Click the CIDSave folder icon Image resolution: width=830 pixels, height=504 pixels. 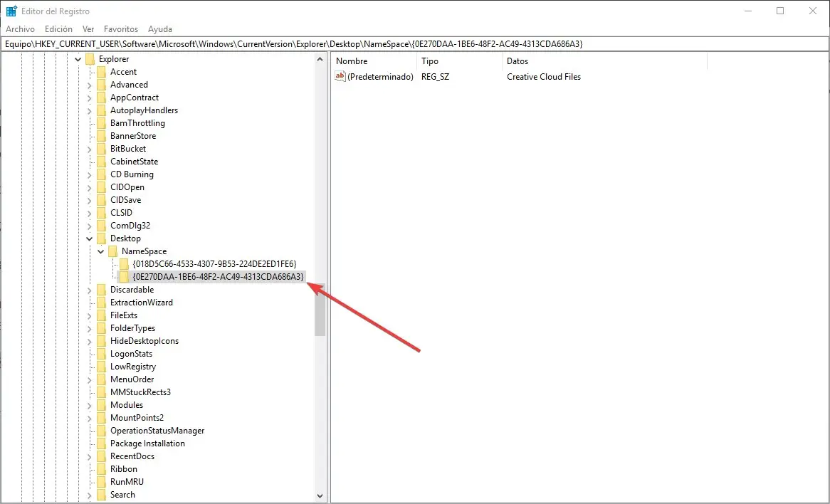pos(102,200)
